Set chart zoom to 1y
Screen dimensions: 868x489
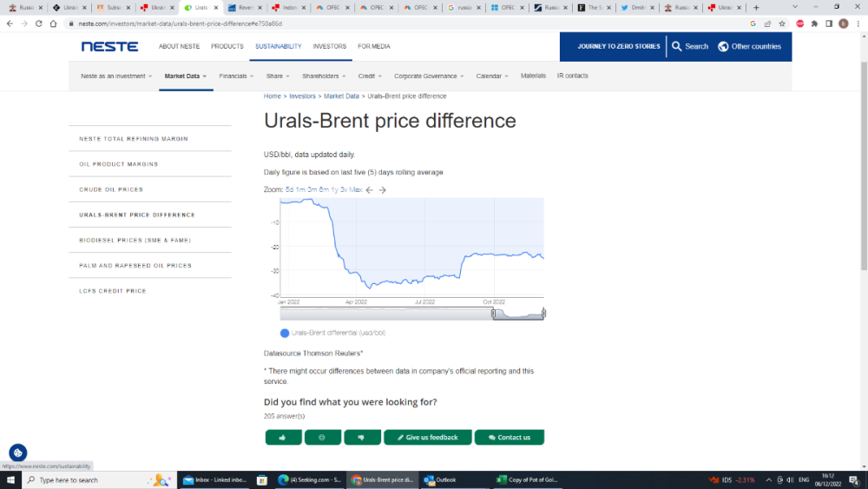[x=333, y=189]
